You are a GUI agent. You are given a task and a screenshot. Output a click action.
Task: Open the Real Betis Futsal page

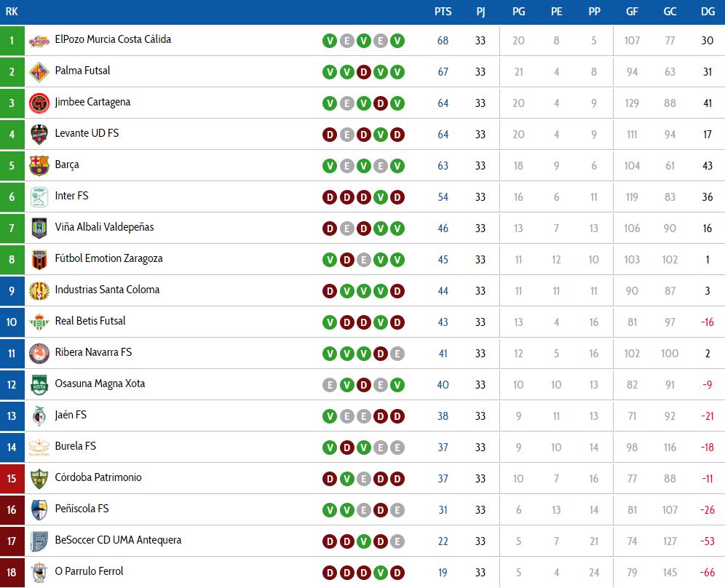(x=90, y=321)
